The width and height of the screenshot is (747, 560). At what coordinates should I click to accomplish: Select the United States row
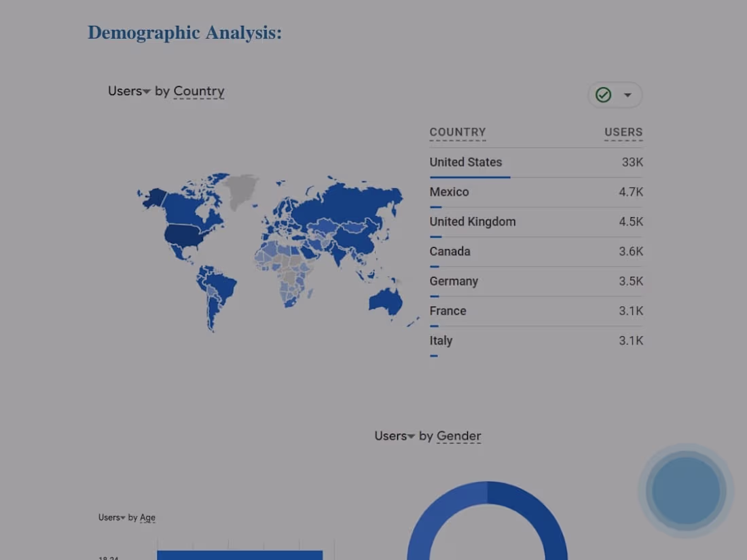[x=536, y=163]
